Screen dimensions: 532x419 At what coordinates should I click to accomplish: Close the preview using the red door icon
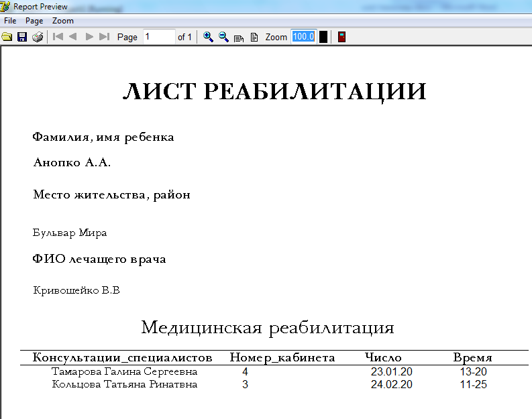pyautogui.click(x=341, y=37)
